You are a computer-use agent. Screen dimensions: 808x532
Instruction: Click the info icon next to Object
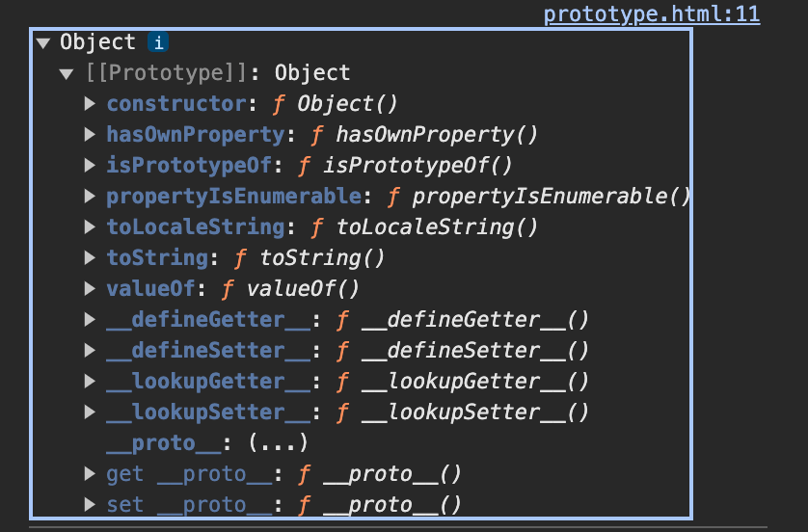[159, 42]
